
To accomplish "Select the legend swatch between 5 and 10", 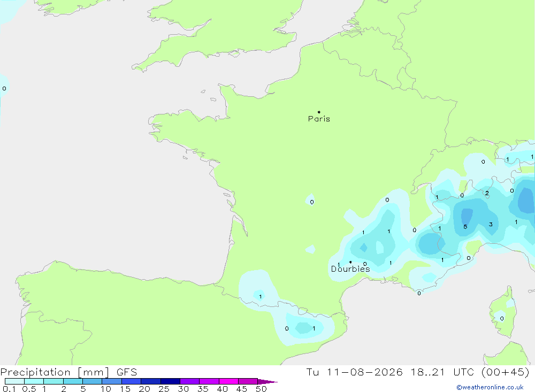I will click(92, 381).
